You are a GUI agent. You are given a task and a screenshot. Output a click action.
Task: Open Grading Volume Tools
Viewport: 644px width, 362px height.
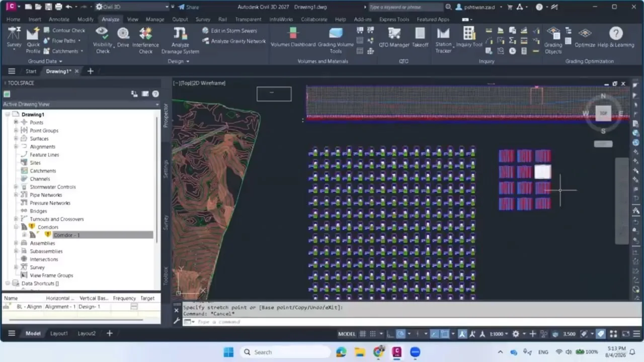[336, 40]
